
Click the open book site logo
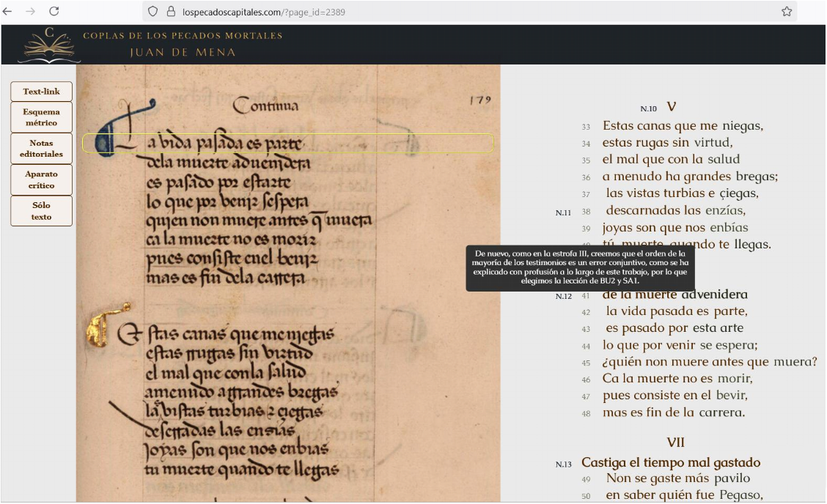(49, 45)
